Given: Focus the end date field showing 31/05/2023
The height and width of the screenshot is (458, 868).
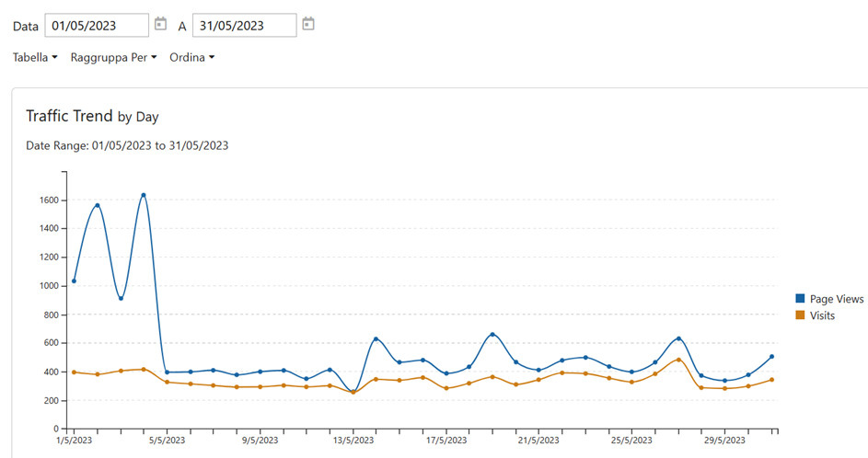Looking at the screenshot, I should [244, 25].
